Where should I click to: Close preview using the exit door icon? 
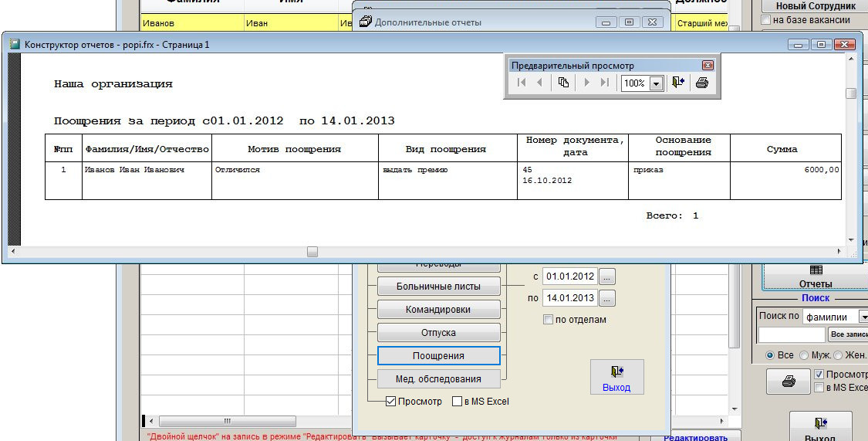[x=678, y=83]
